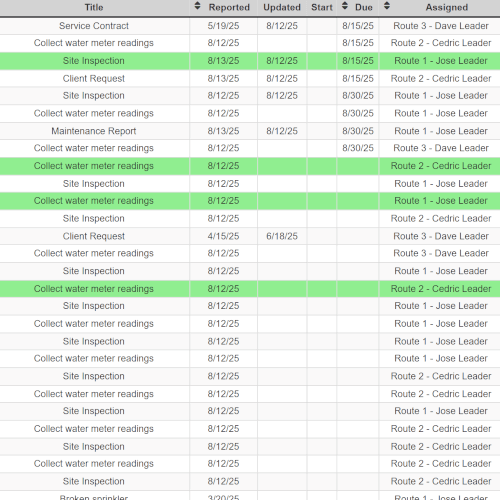Click the Reported column header label
The width and height of the screenshot is (500, 500).
point(229,7)
